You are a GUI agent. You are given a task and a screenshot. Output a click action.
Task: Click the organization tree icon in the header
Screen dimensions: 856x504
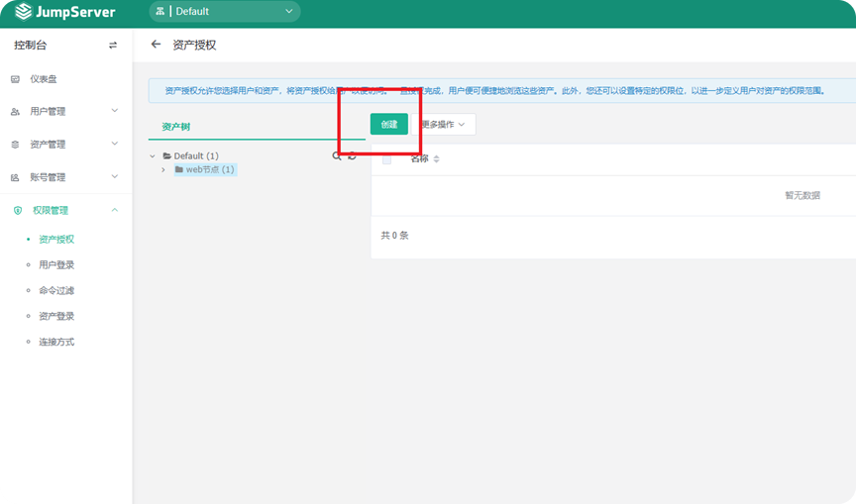(160, 11)
